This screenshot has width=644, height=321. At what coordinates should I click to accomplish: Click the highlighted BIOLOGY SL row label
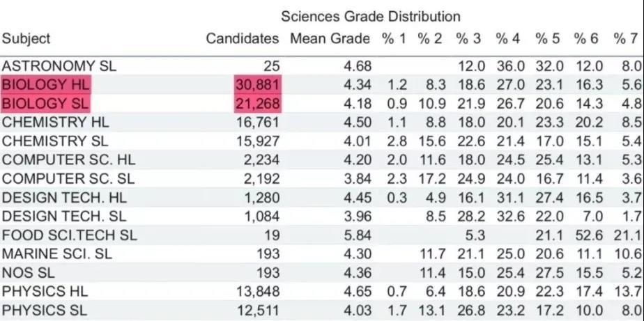coord(46,104)
